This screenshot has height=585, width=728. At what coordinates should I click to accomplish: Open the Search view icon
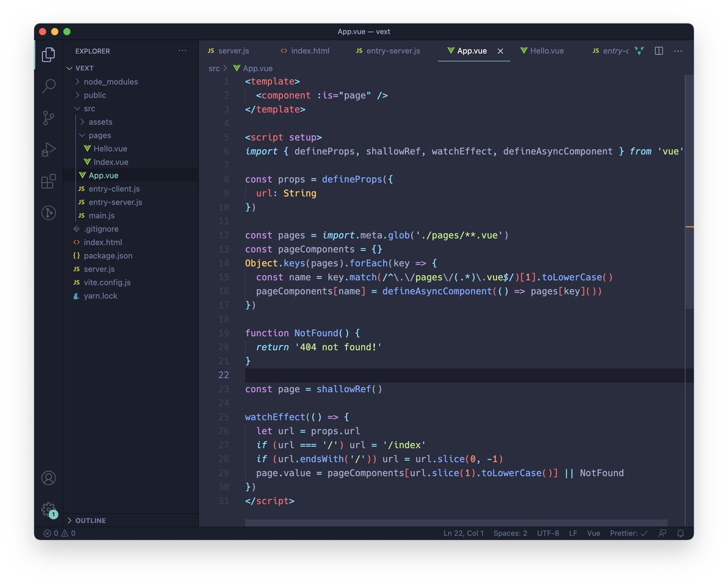pos(49,86)
